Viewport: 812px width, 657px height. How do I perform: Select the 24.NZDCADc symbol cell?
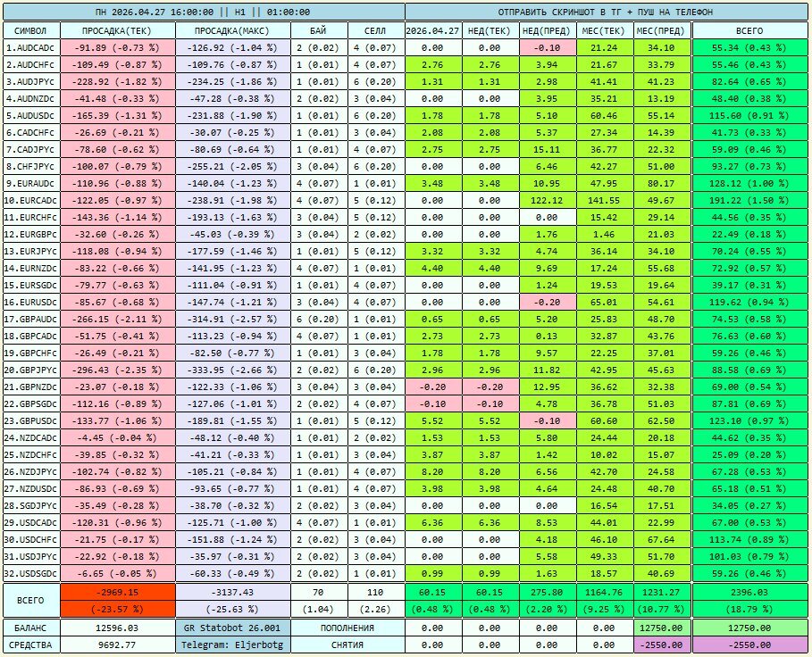31,437
